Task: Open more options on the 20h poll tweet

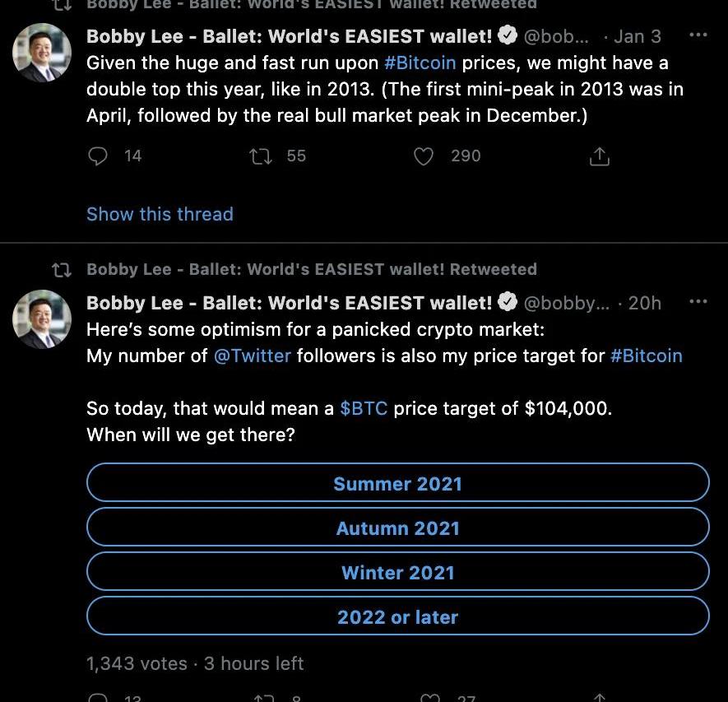Action: (698, 301)
